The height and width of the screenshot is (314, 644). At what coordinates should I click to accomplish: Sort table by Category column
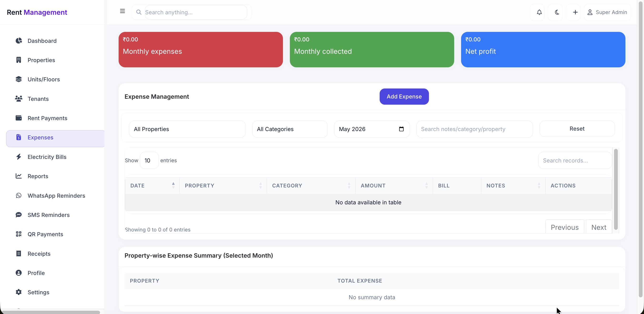tap(311, 186)
